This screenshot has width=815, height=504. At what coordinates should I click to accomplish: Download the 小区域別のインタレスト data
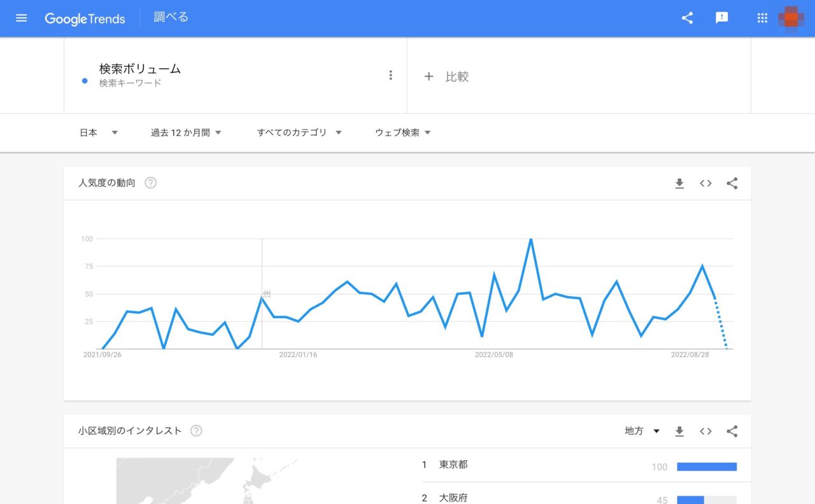coord(679,431)
